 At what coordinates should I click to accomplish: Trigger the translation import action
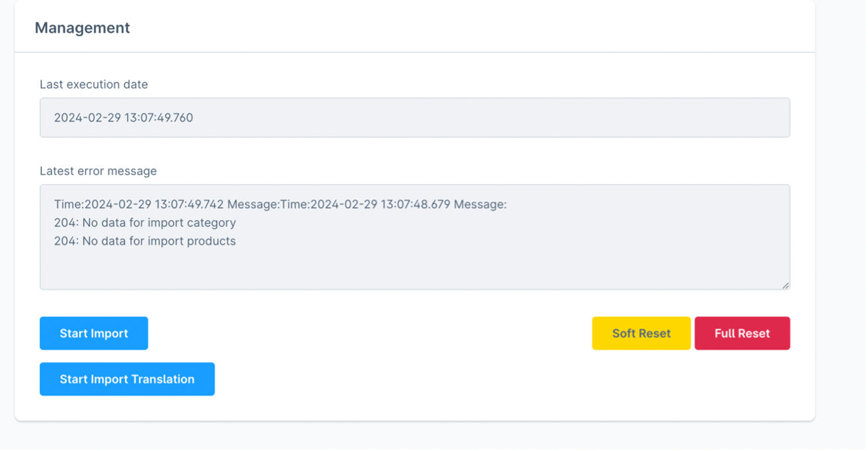click(x=126, y=378)
